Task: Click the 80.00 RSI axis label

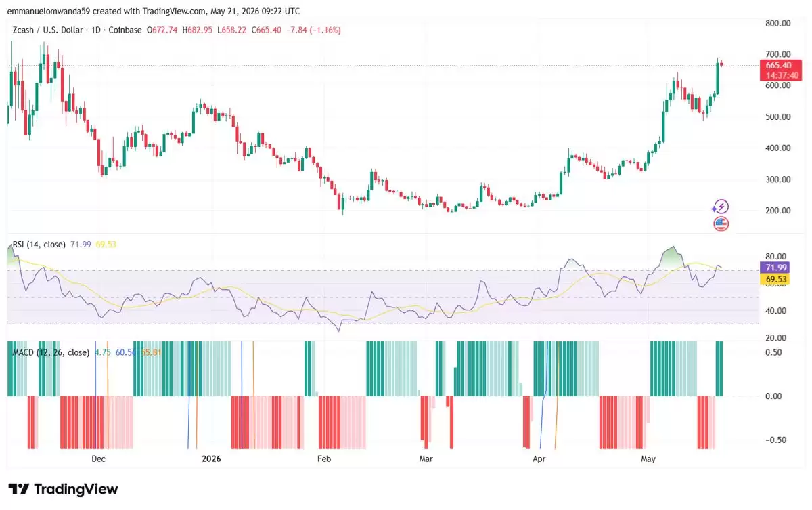Action: coord(775,257)
